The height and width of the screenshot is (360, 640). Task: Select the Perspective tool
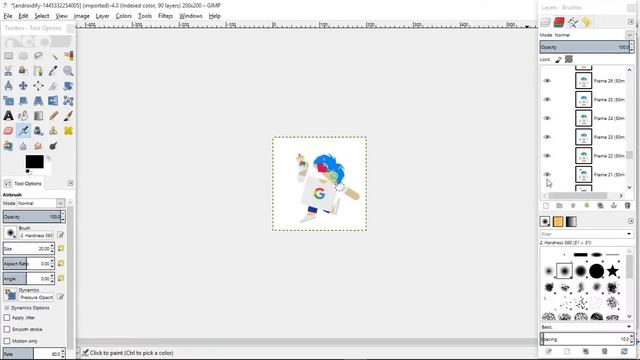click(x=38, y=101)
